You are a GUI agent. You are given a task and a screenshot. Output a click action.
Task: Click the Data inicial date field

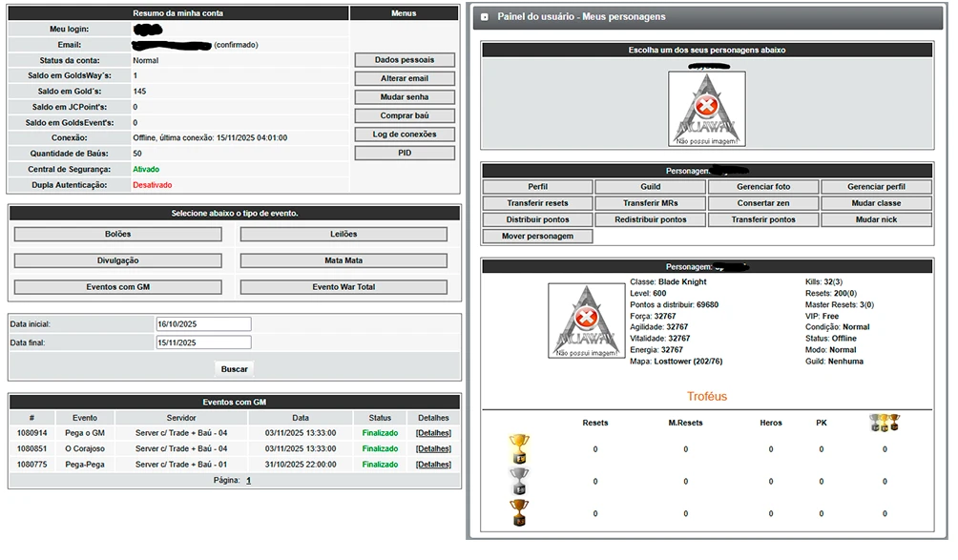point(203,324)
